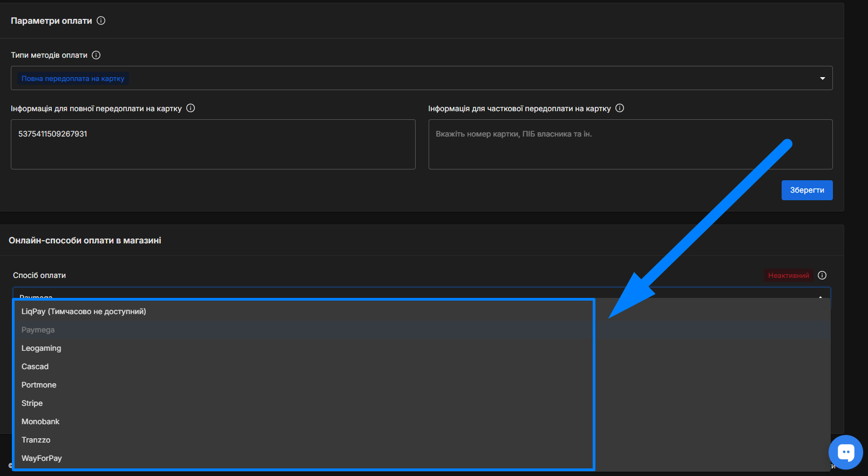
Task: Pick Stripe as payment method
Action: [x=32, y=403]
